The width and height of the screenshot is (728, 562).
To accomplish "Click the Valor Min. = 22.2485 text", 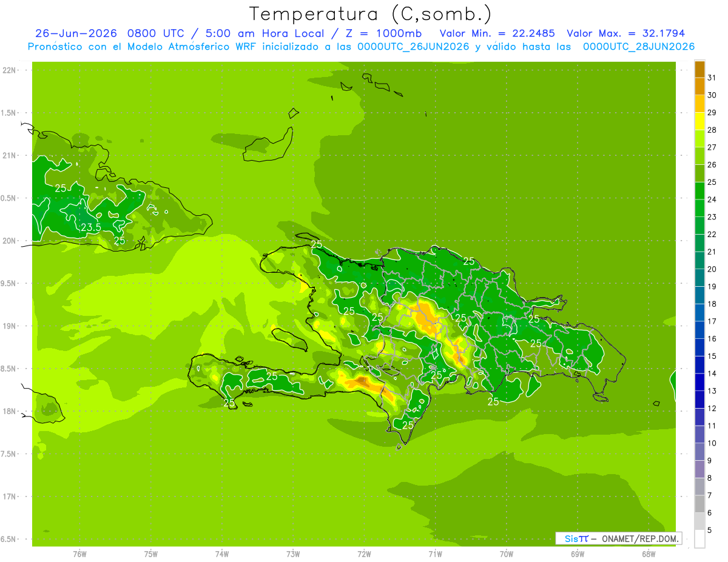I will click(x=497, y=33).
